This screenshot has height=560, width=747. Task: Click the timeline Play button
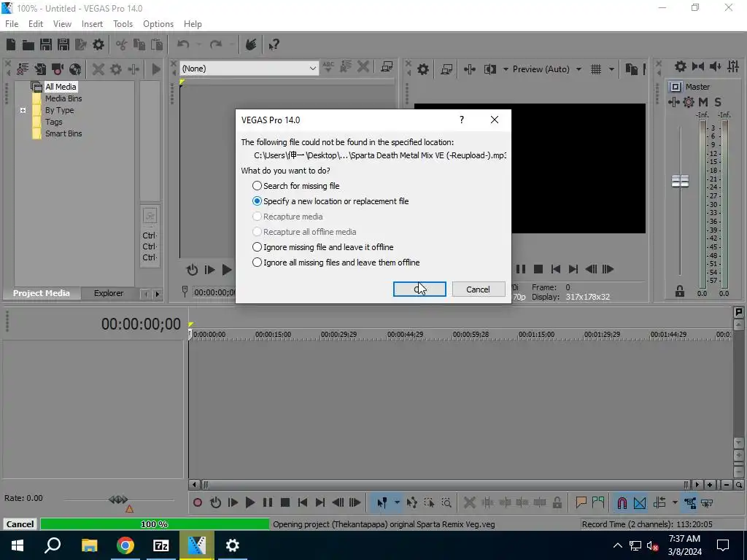(x=250, y=502)
